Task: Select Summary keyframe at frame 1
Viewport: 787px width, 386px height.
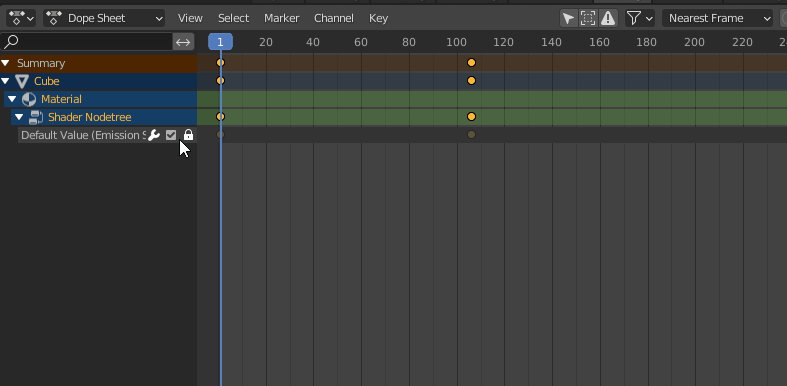Action: pos(220,63)
